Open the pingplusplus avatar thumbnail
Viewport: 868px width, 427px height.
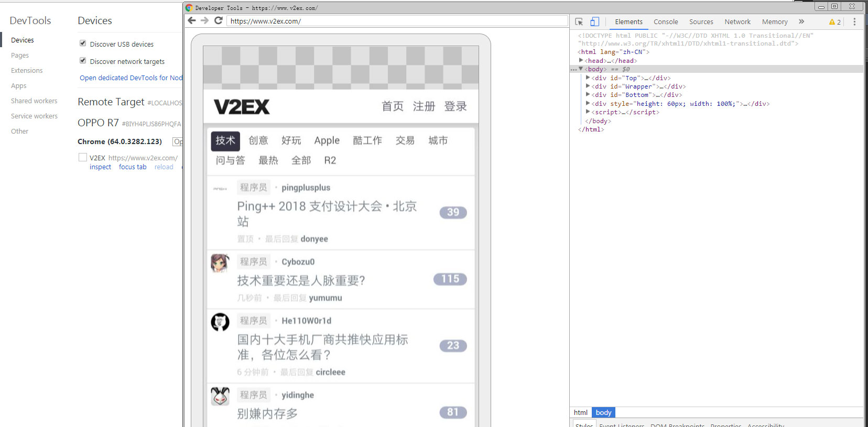pos(220,189)
